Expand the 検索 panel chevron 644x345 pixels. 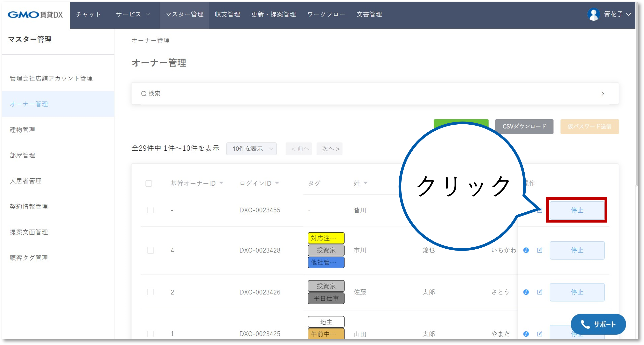point(603,94)
